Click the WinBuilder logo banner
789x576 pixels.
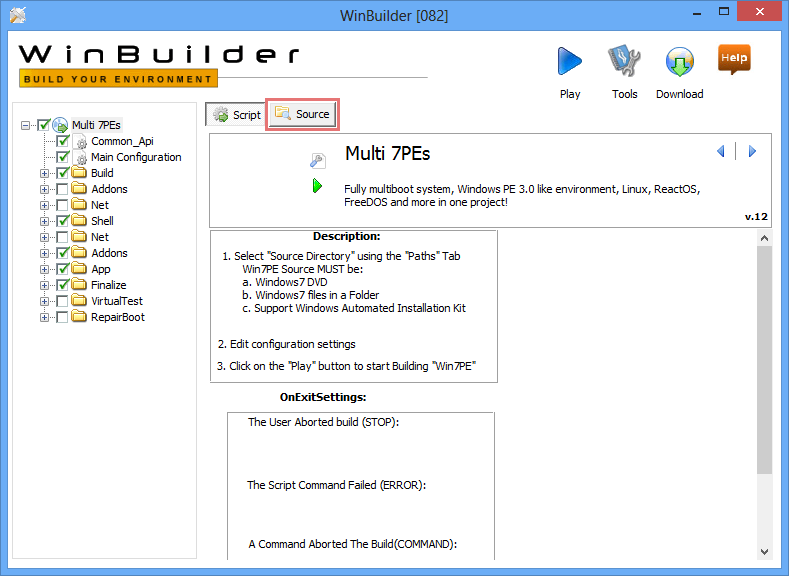click(x=159, y=66)
